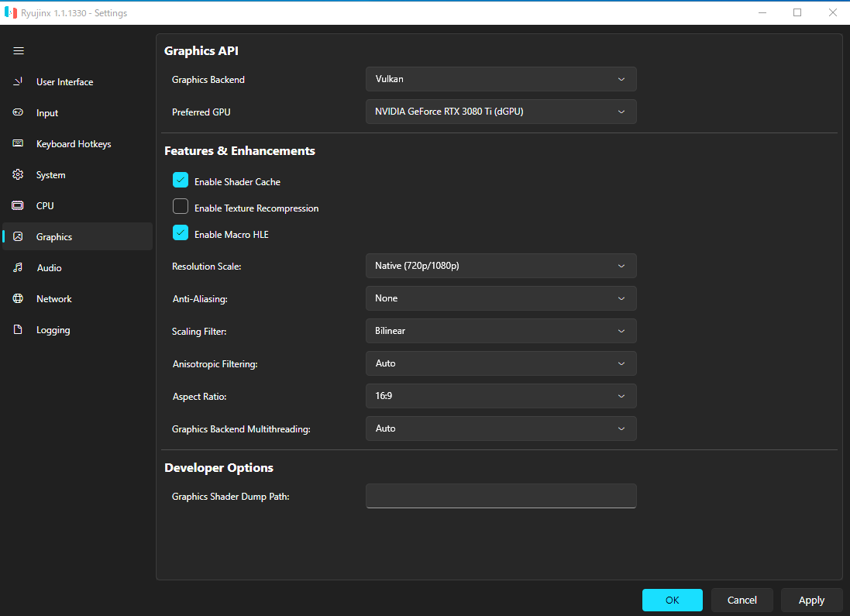
Task: Disable the Enable Shader Cache checkbox
Action: tap(181, 181)
